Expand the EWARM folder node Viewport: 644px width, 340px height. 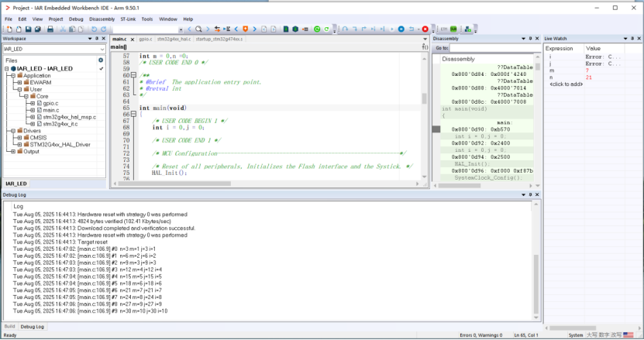click(19, 83)
